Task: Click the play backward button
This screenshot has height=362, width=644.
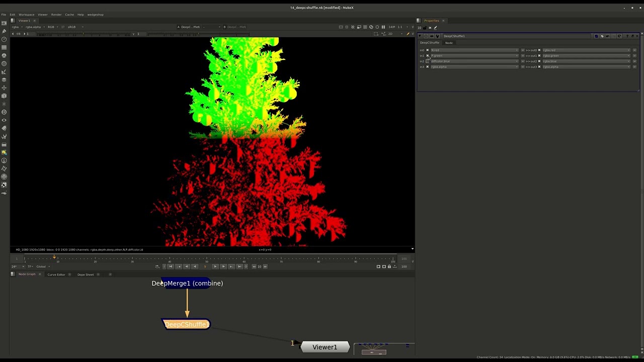Action: point(195,266)
